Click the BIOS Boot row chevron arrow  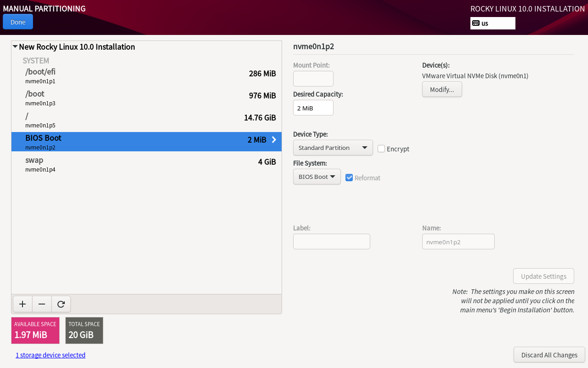274,140
